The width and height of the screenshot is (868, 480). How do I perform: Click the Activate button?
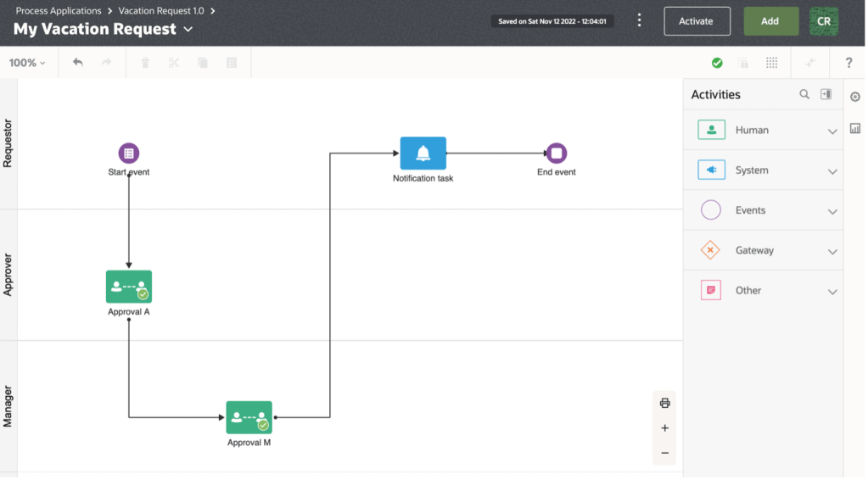(x=696, y=21)
